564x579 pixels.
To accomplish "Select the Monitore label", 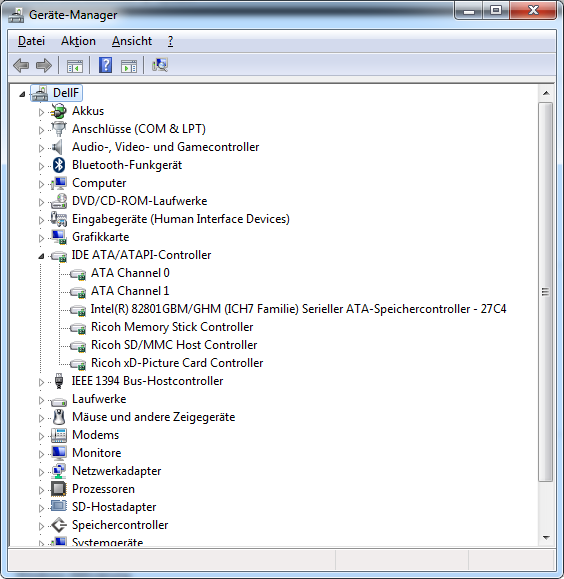I will [x=97, y=453].
